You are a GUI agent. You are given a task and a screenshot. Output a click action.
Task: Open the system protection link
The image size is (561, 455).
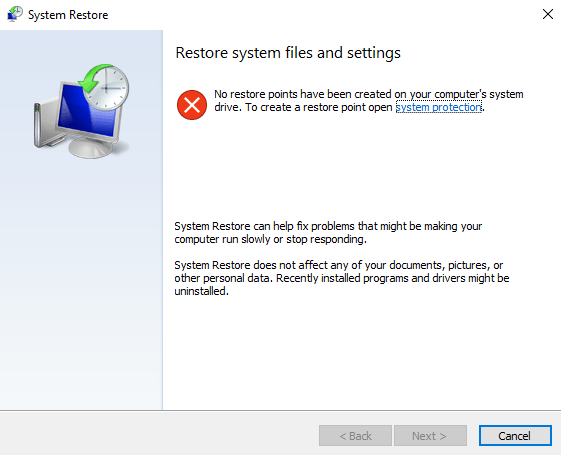coord(439,107)
